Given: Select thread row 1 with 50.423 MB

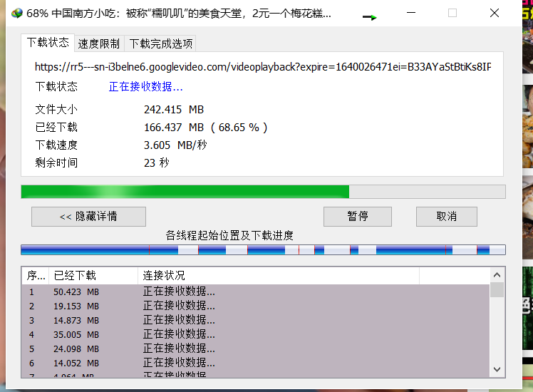Looking at the screenshot, I should [x=214, y=292].
